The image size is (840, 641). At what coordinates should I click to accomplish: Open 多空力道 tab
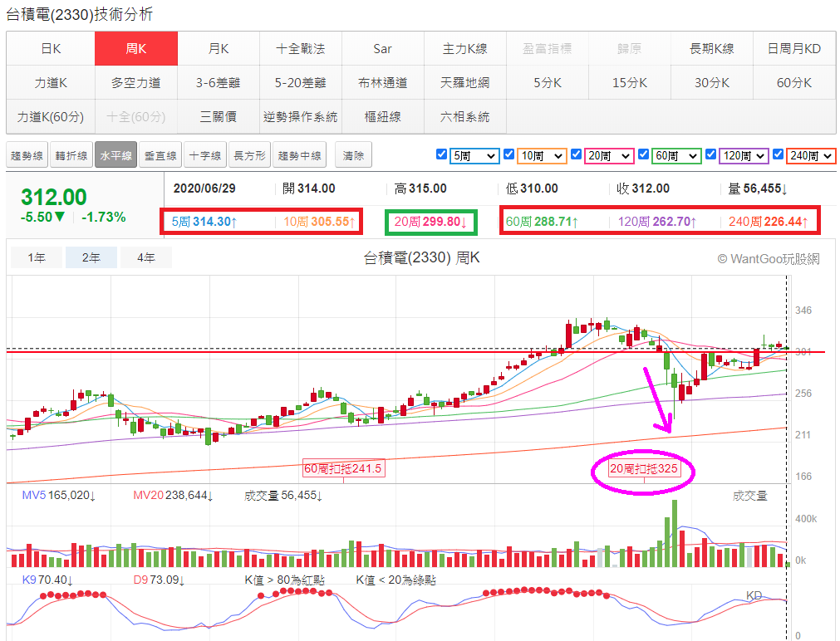tap(136, 82)
